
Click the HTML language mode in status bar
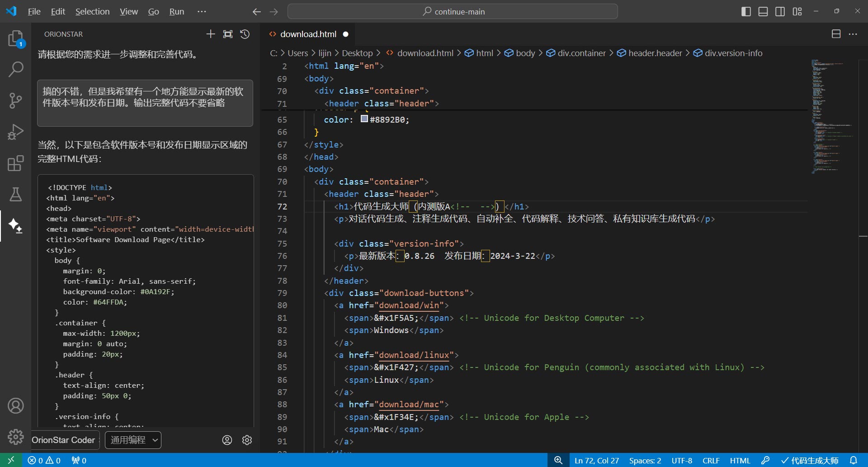(x=740, y=461)
